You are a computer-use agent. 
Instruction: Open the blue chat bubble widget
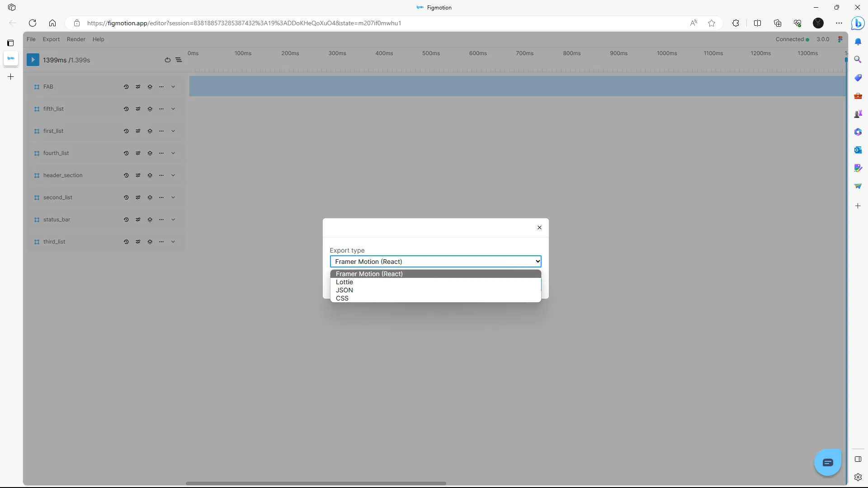tap(827, 462)
